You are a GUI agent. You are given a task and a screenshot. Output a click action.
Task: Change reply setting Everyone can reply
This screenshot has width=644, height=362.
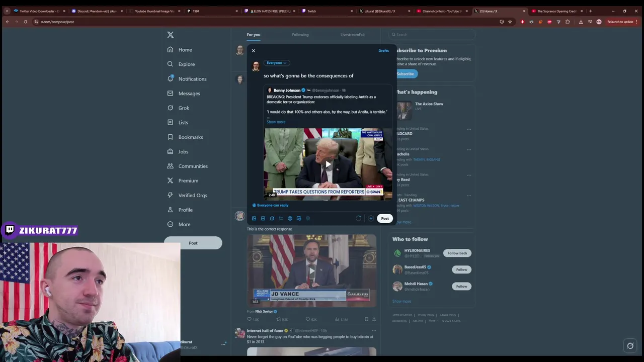click(270, 205)
